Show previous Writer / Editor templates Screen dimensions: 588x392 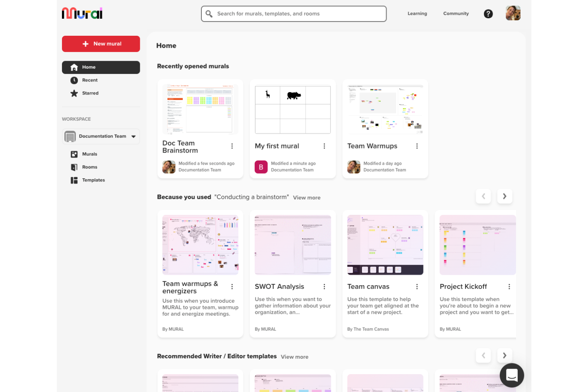pos(484,355)
